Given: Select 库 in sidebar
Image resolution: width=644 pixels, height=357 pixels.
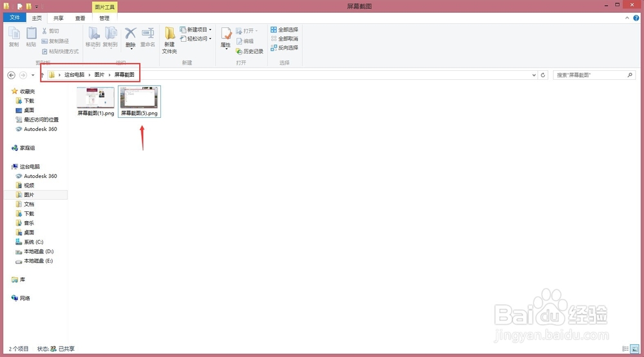Looking at the screenshot, I should [19, 280].
